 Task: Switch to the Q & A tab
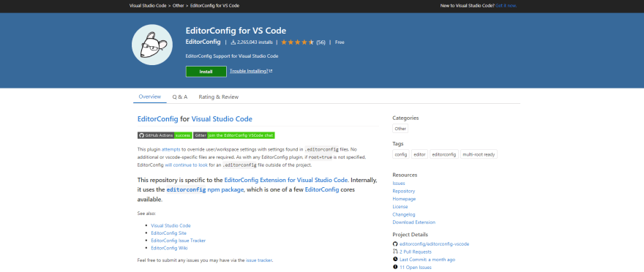pyautogui.click(x=180, y=97)
